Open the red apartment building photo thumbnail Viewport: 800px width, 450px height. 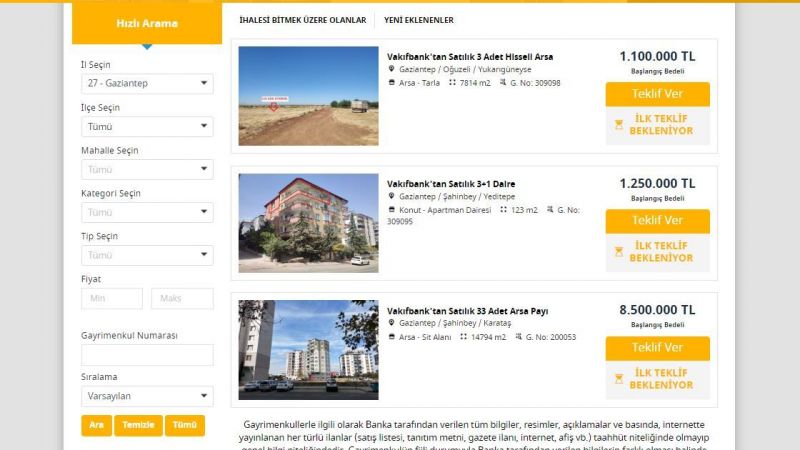308,223
